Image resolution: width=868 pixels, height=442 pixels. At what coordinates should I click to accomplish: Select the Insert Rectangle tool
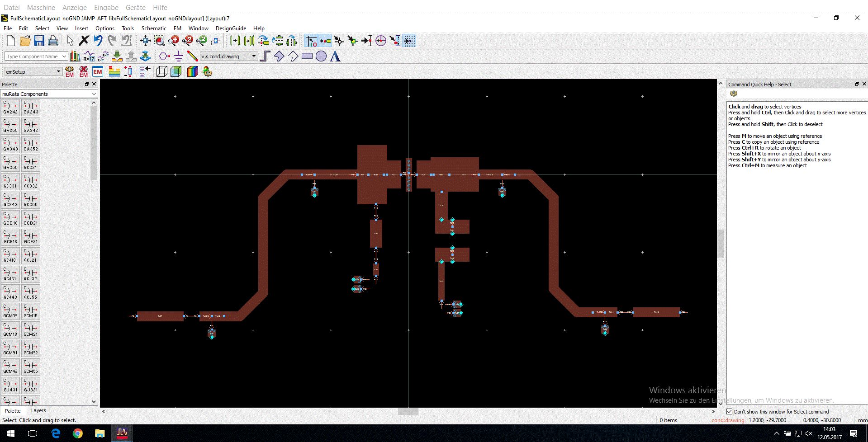(x=307, y=56)
